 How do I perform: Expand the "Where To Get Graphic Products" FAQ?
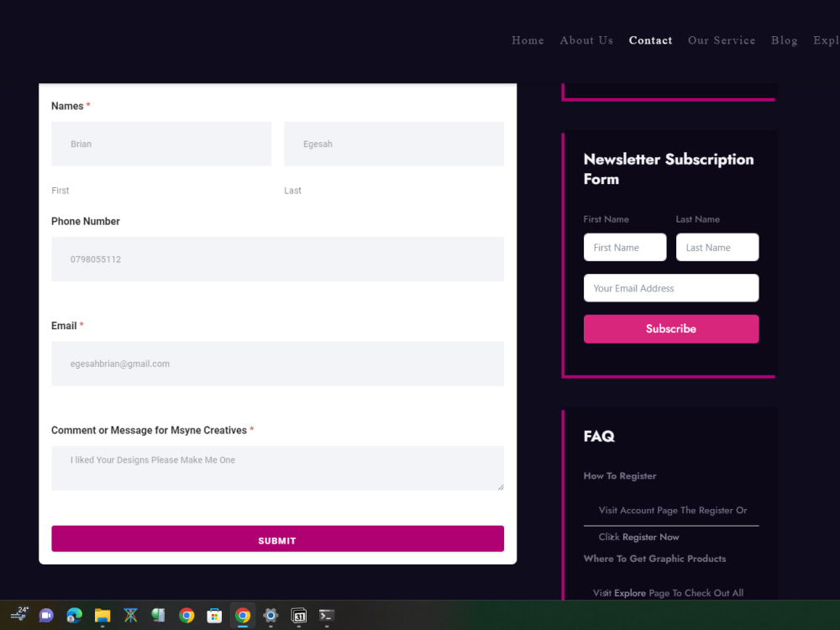click(655, 559)
